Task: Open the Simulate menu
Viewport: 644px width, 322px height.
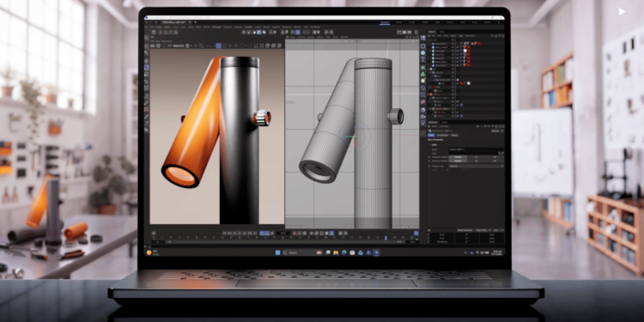Action: (x=248, y=27)
